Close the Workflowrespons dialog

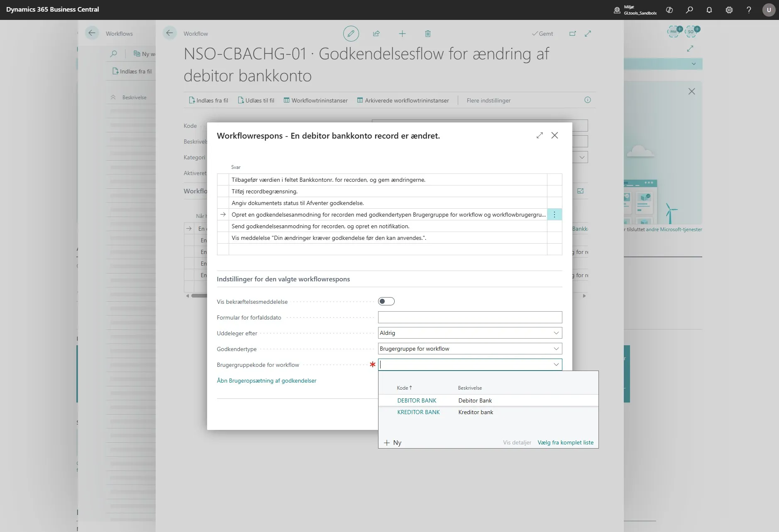(554, 135)
